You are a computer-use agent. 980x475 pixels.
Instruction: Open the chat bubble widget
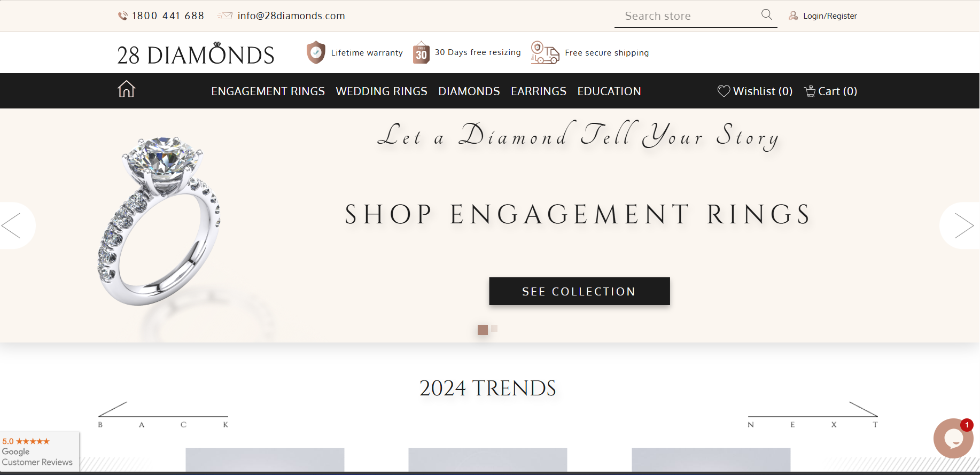click(x=953, y=438)
